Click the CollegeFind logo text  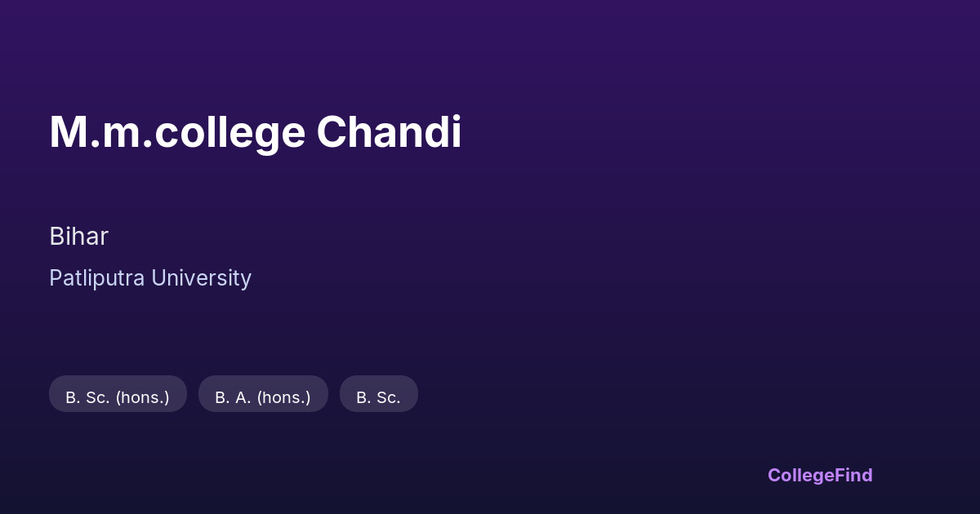tap(819, 475)
